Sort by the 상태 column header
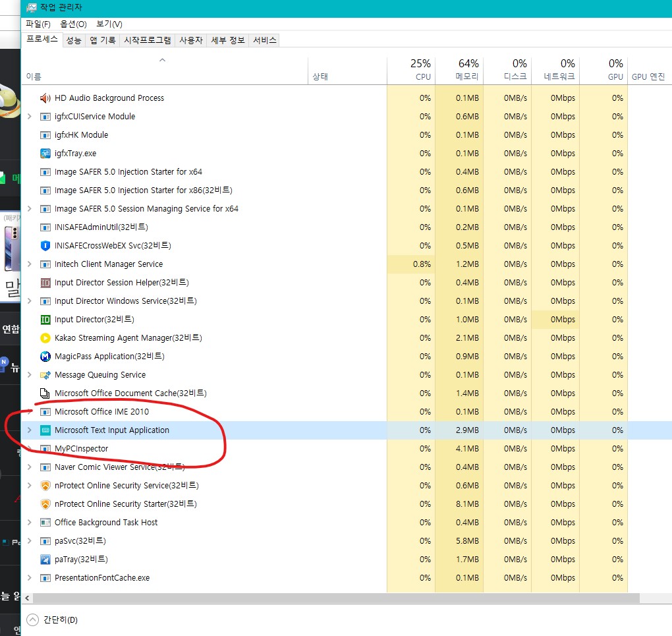 tap(347, 71)
